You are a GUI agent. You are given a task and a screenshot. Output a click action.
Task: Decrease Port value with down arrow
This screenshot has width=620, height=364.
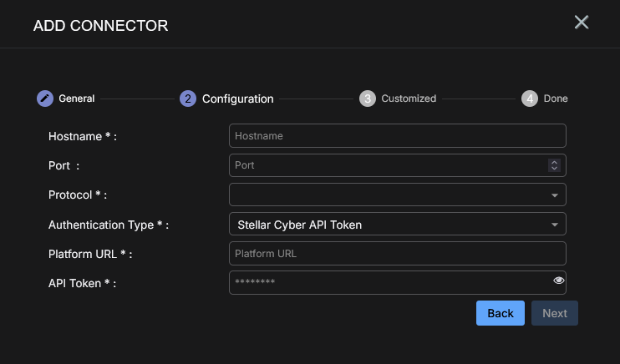[x=554, y=169]
